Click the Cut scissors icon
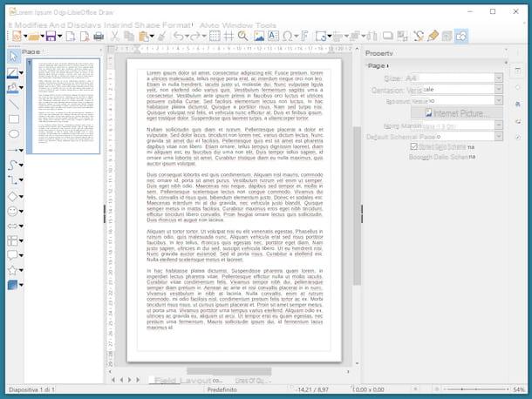 tap(114, 36)
